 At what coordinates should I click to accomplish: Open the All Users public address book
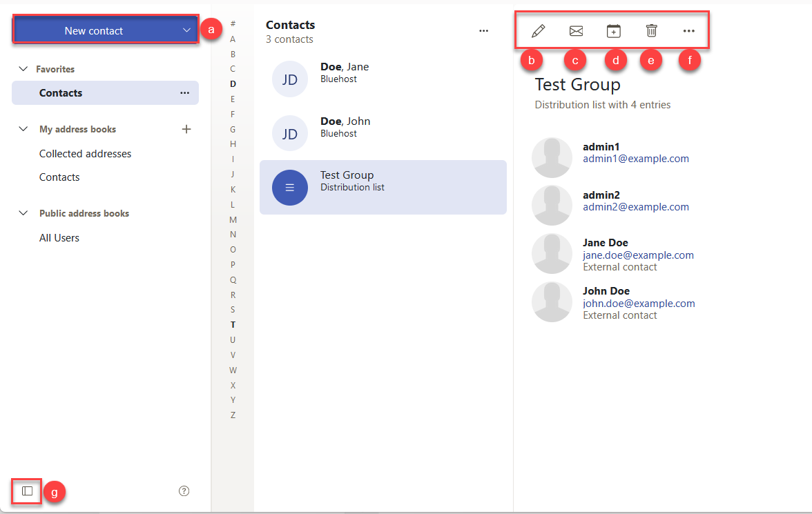[59, 237]
